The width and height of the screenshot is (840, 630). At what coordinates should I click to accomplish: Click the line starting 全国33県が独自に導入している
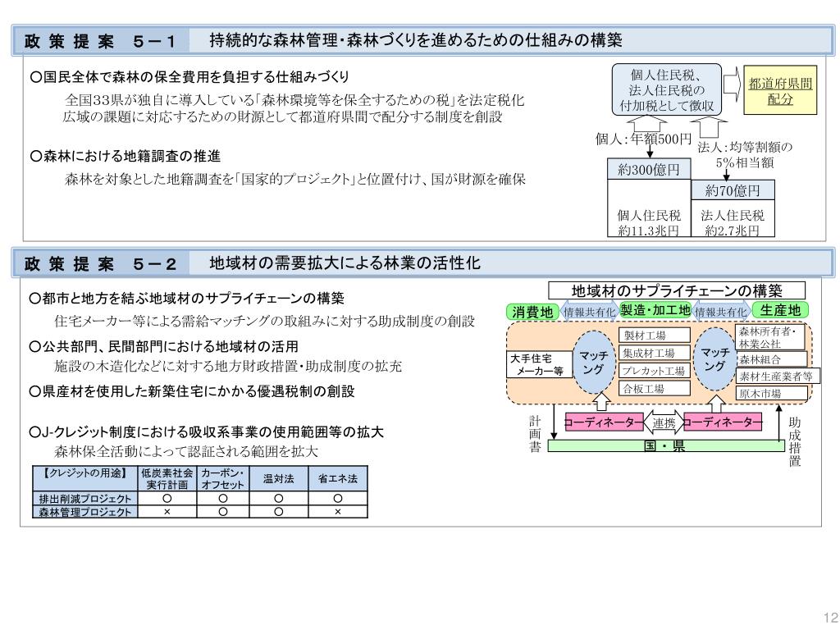pos(294,100)
